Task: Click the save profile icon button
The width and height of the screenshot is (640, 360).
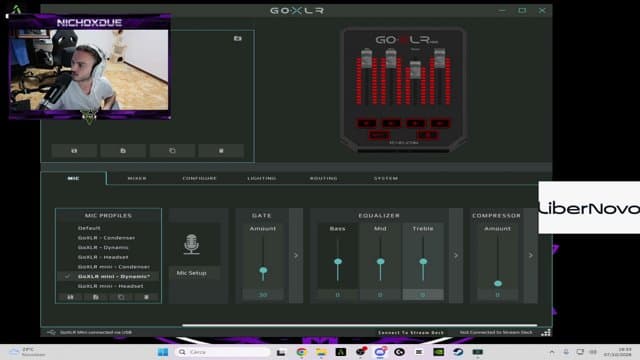Action: point(123,151)
